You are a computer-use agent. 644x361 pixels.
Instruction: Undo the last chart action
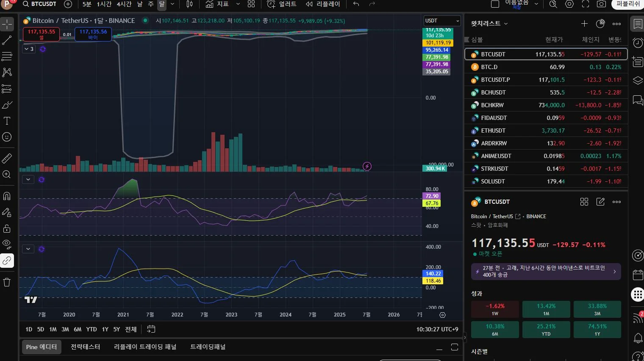coord(356,4)
